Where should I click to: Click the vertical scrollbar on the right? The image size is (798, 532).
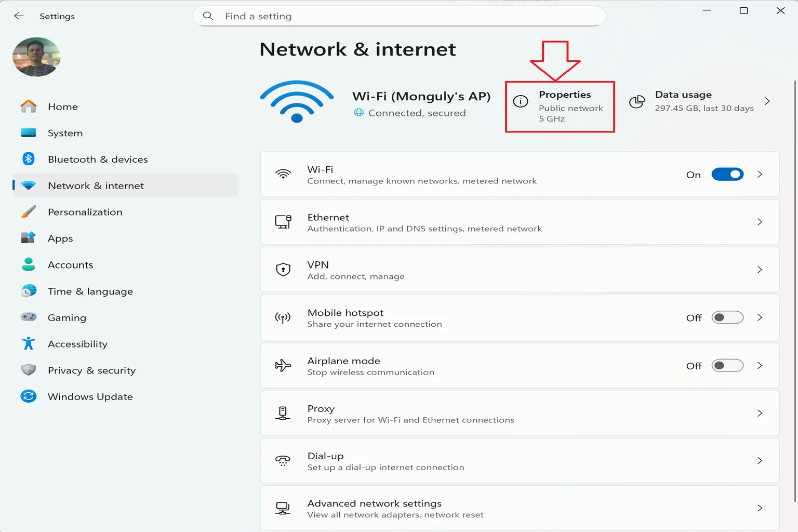click(794, 291)
